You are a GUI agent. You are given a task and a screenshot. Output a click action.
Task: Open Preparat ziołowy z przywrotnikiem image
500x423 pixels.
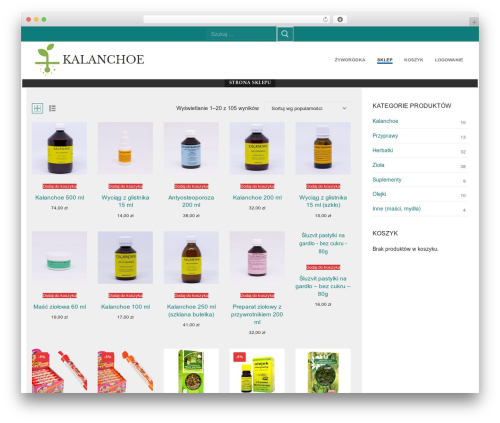pyautogui.click(x=257, y=257)
